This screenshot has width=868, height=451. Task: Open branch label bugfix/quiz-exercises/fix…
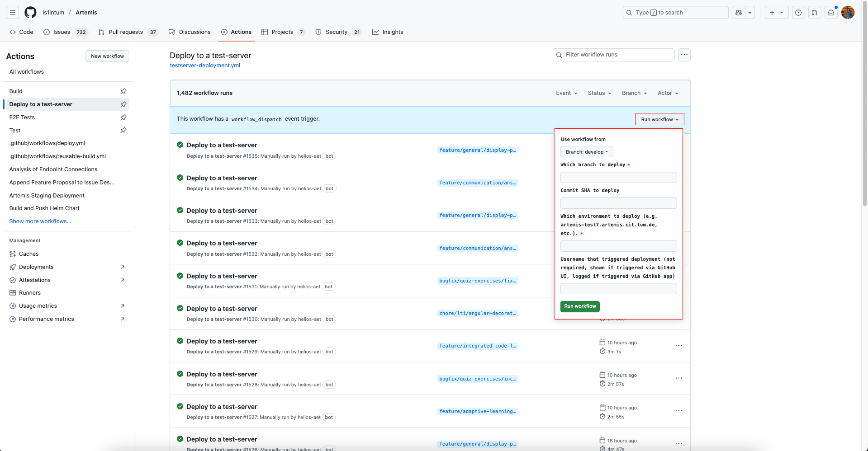coord(477,281)
